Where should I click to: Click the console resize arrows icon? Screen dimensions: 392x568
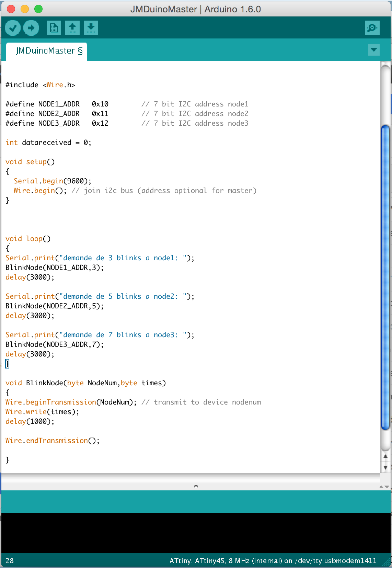[384, 487]
